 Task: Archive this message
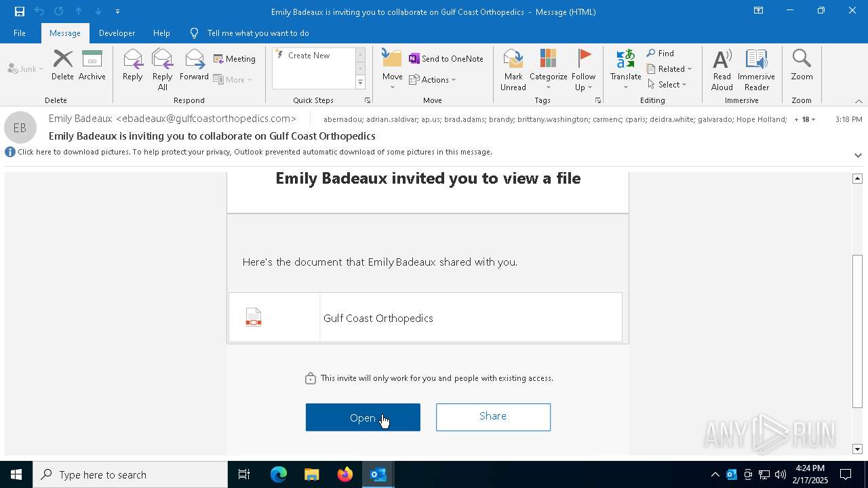pos(92,65)
